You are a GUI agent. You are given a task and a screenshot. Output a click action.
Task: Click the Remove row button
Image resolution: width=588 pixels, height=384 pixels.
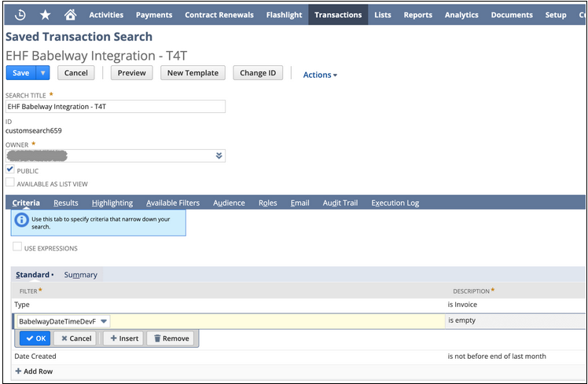click(x=171, y=338)
